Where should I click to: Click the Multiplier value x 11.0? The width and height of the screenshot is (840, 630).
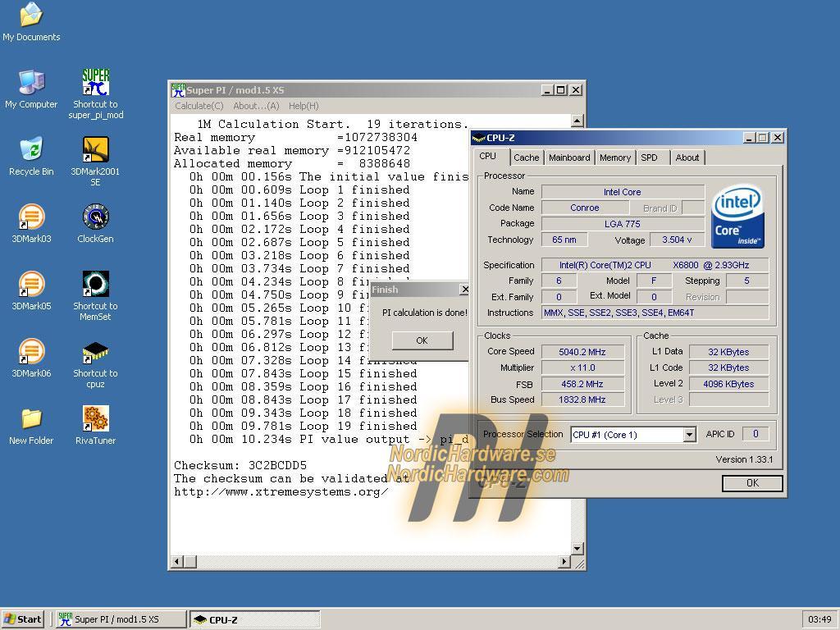point(582,368)
